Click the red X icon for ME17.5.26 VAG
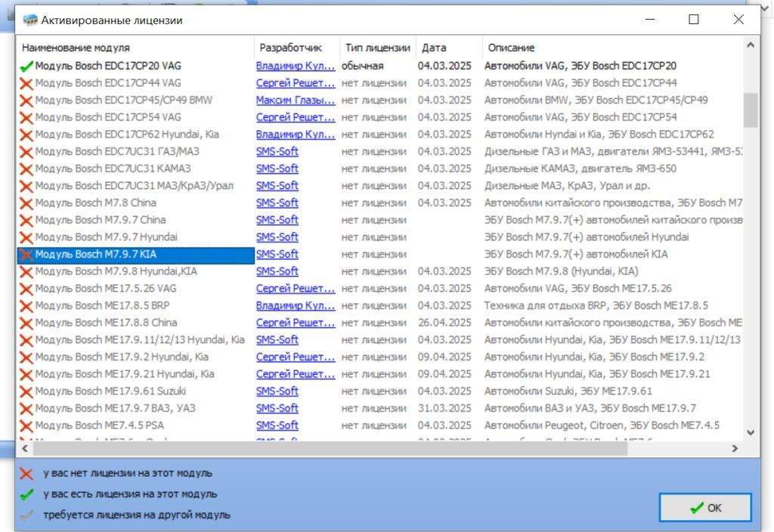This screenshot has height=532, width=774. (x=26, y=289)
